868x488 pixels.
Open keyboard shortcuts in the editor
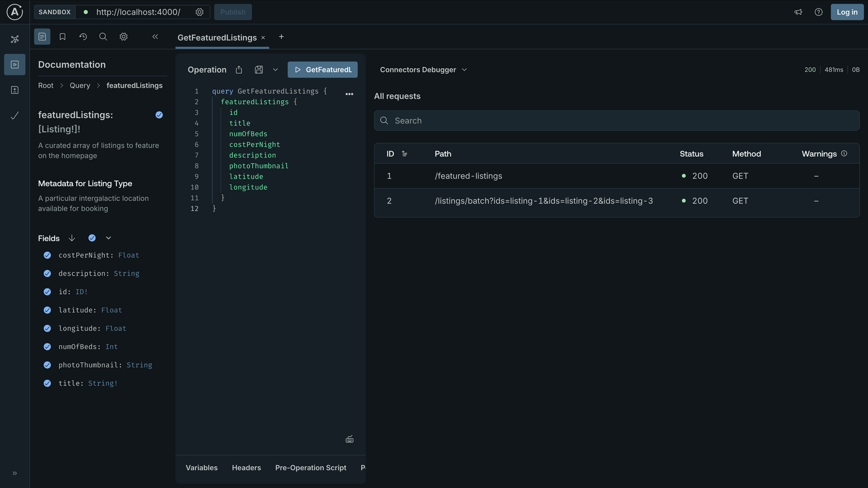349,439
